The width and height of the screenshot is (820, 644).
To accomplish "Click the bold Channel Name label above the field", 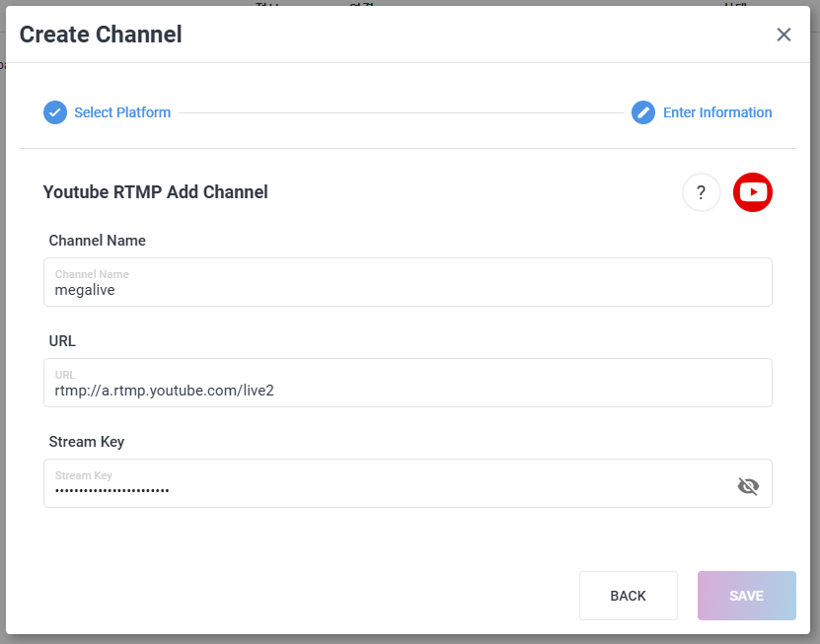I will (98, 241).
